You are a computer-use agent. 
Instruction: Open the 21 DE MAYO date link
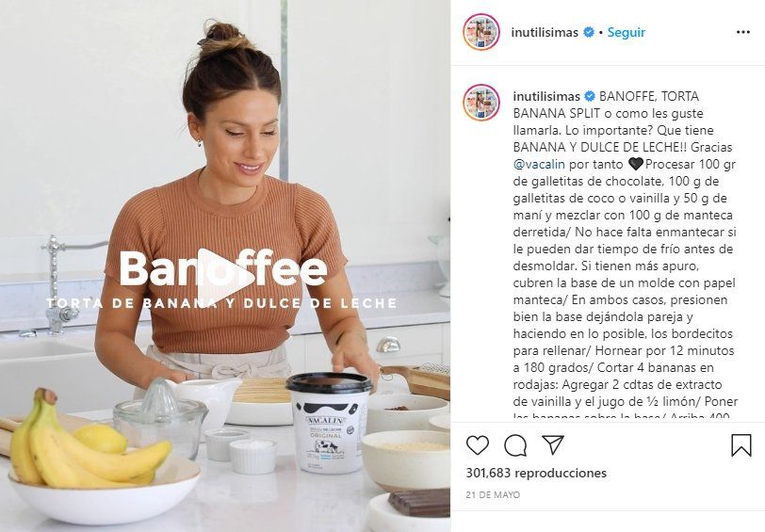click(493, 494)
